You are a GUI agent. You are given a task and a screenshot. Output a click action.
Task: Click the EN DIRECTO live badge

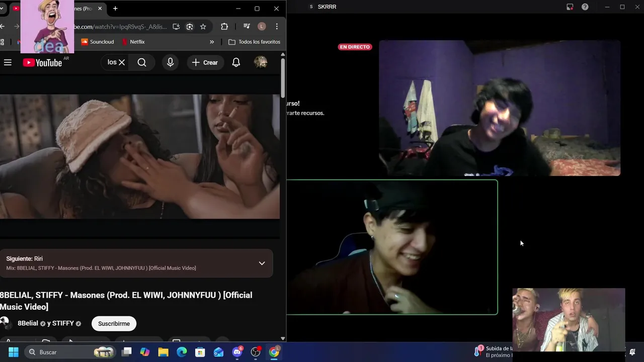[x=355, y=47]
